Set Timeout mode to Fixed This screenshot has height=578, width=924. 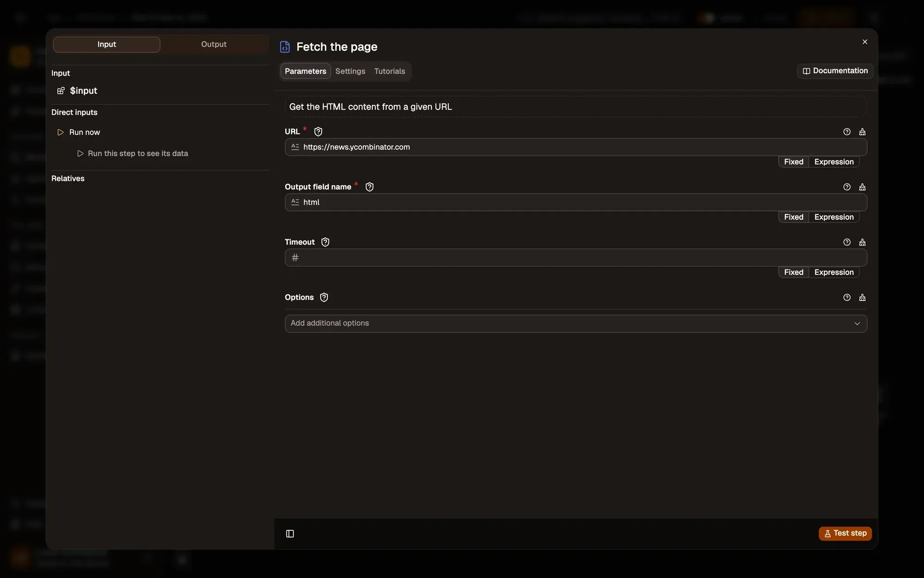point(793,272)
